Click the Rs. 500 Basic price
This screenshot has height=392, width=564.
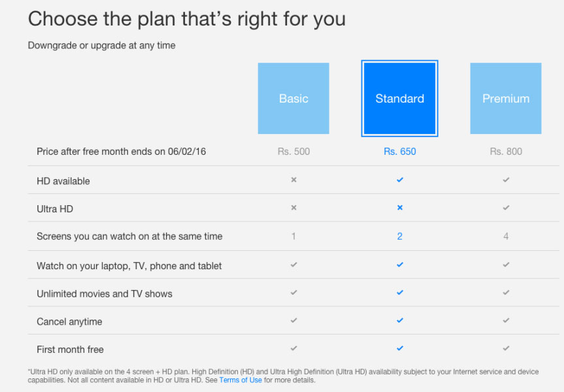[293, 152]
